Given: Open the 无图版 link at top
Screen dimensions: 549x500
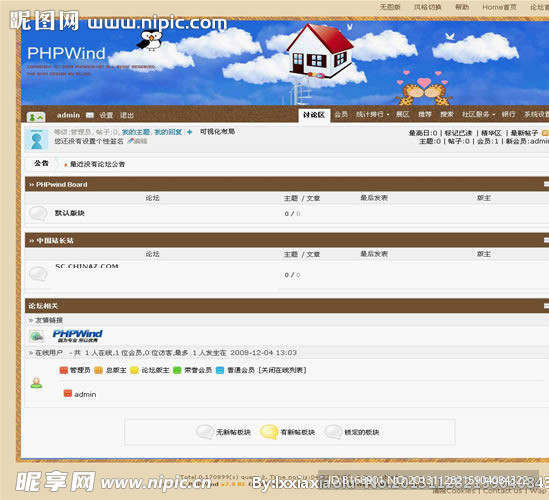Looking at the screenshot, I should tap(390, 7).
